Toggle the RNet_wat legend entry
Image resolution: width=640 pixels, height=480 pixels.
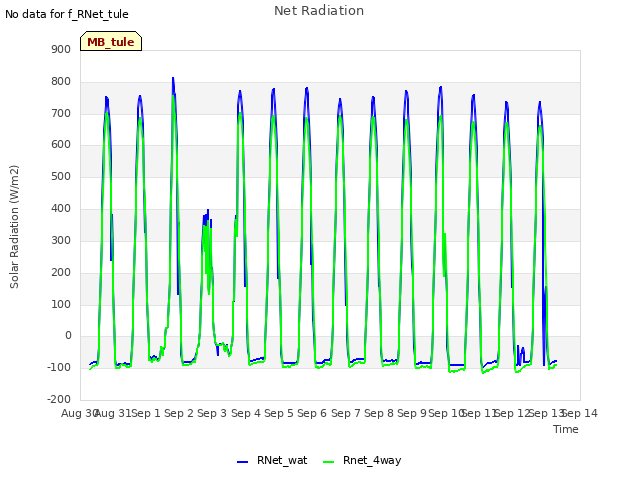tap(272, 460)
